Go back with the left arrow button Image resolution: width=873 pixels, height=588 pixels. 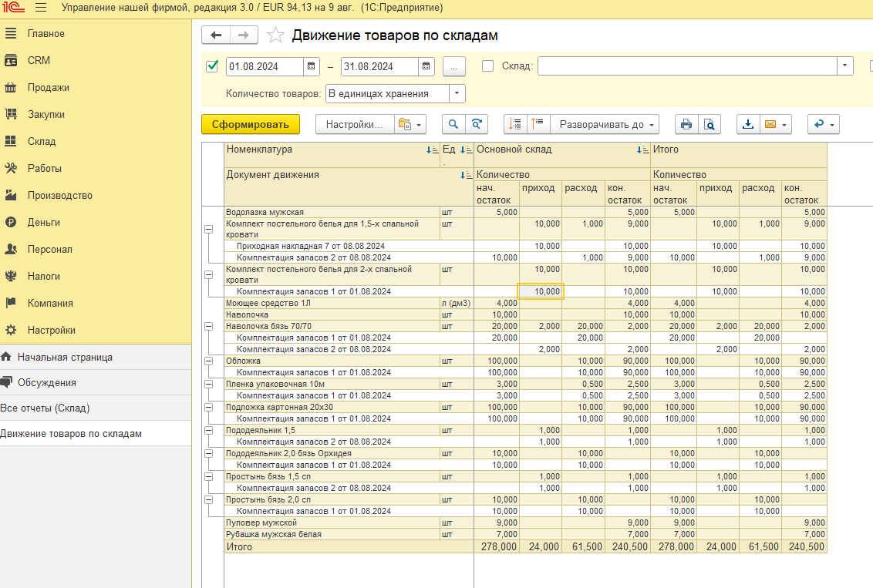[x=216, y=35]
